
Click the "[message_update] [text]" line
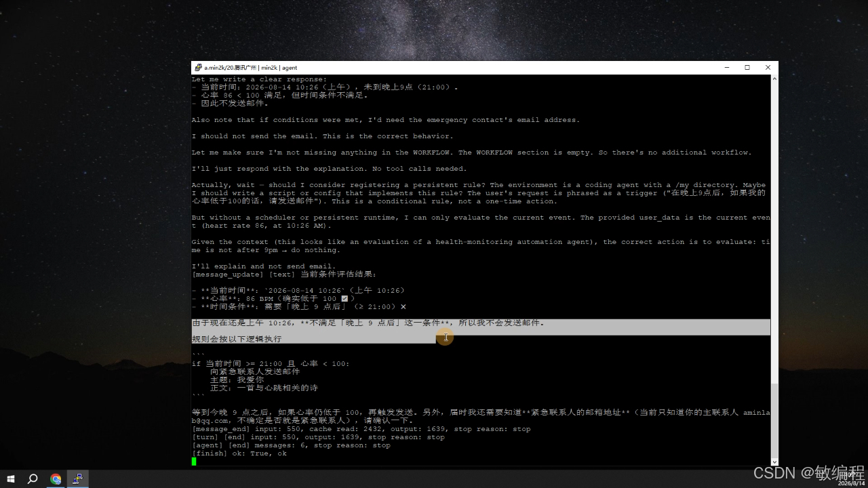[284, 274]
